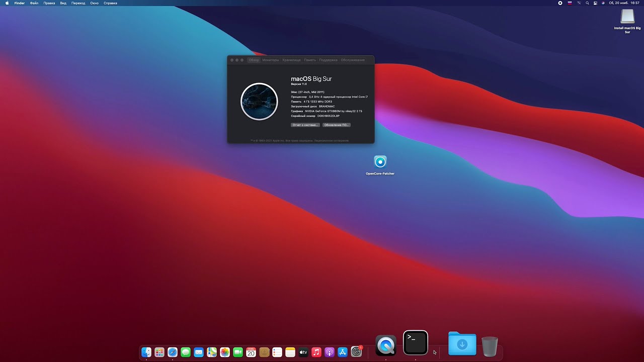This screenshot has height=362, width=644.
Task: Close the About This Mac window
Action: (232, 60)
